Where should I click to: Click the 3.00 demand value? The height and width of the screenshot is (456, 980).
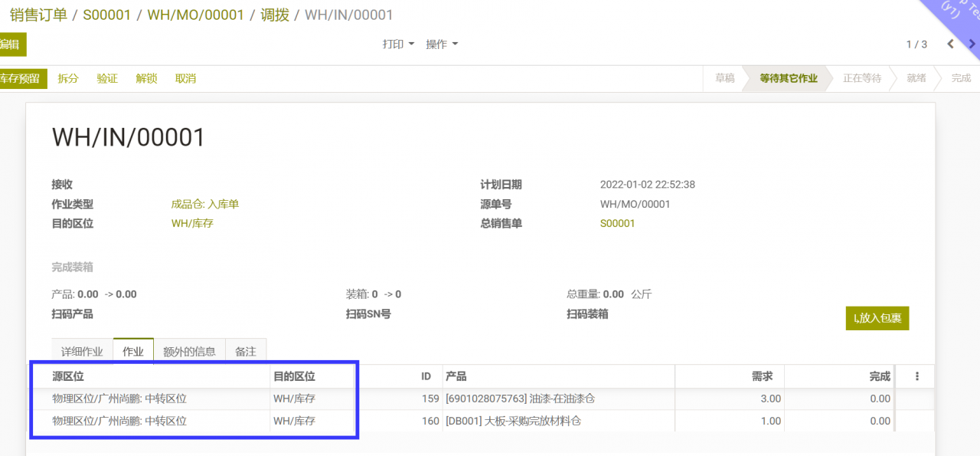[770, 399]
